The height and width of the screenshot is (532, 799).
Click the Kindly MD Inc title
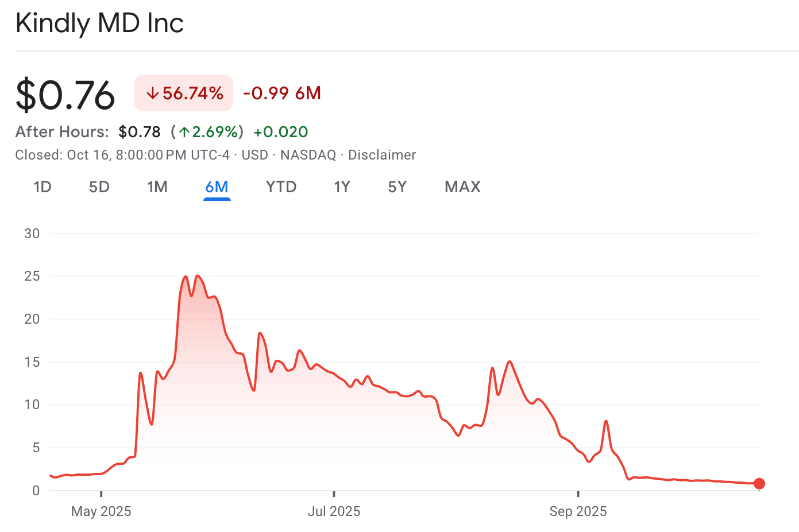point(99,23)
